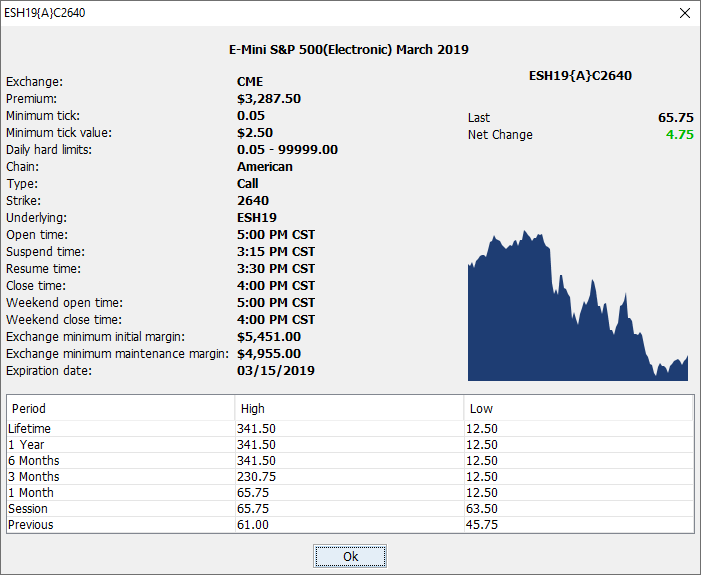Click the 6 Months row label
Screen dimensions: 701x575
pos(34,461)
